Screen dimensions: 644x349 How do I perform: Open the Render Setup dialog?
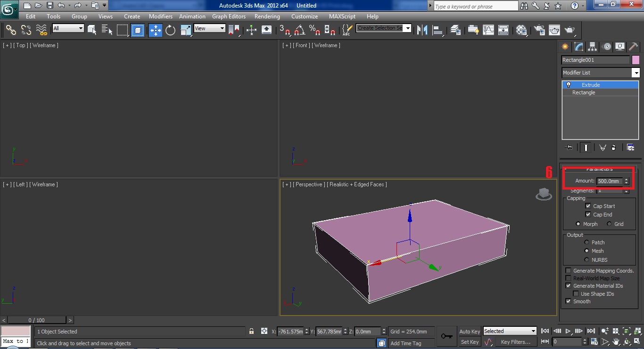[x=538, y=30]
